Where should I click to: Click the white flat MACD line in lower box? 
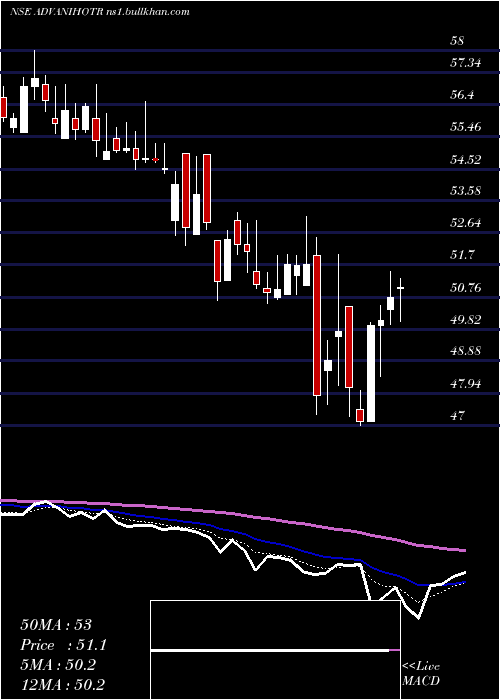coord(270,651)
